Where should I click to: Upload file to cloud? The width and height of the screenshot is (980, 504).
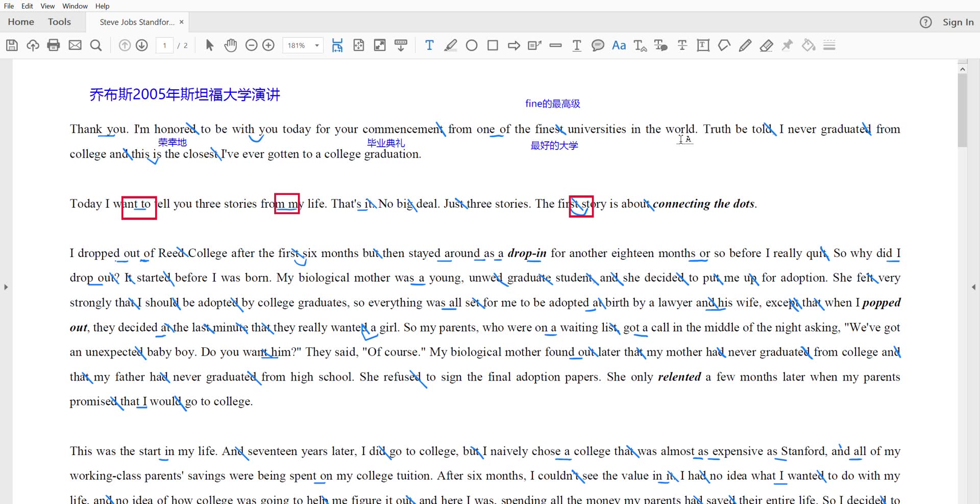(33, 45)
